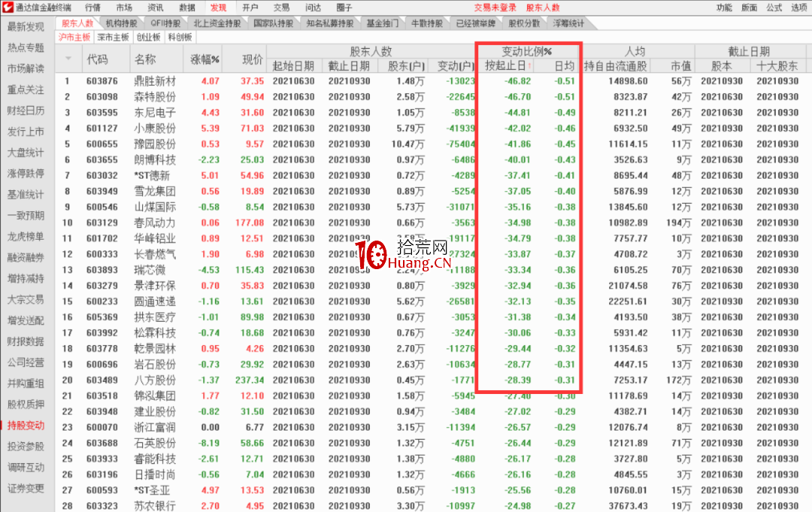Sort by the 现价 column header
812x512 pixels.
(x=253, y=59)
